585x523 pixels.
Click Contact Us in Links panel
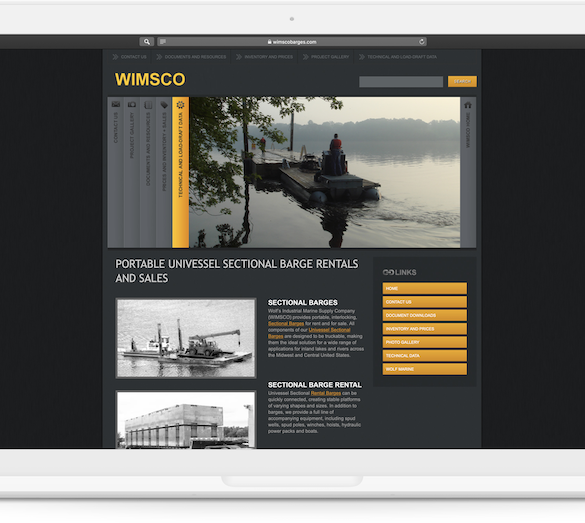(x=425, y=302)
